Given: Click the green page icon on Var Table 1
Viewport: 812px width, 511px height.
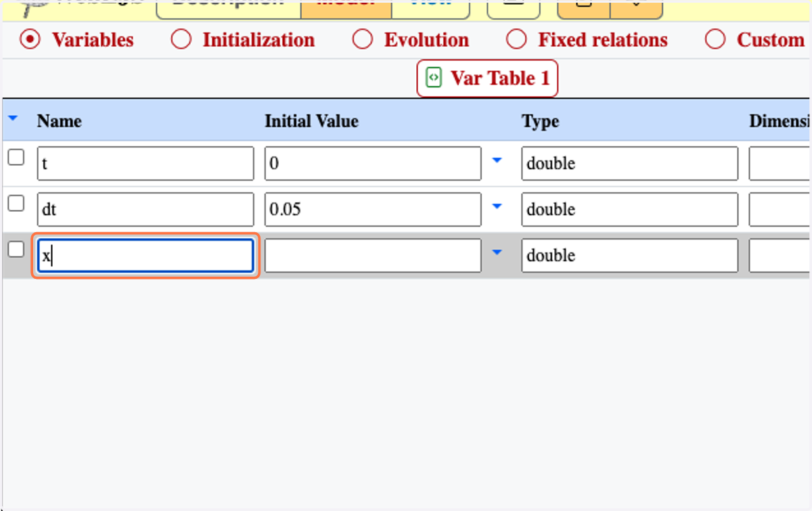Looking at the screenshot, I should click(x=433, y=78).
